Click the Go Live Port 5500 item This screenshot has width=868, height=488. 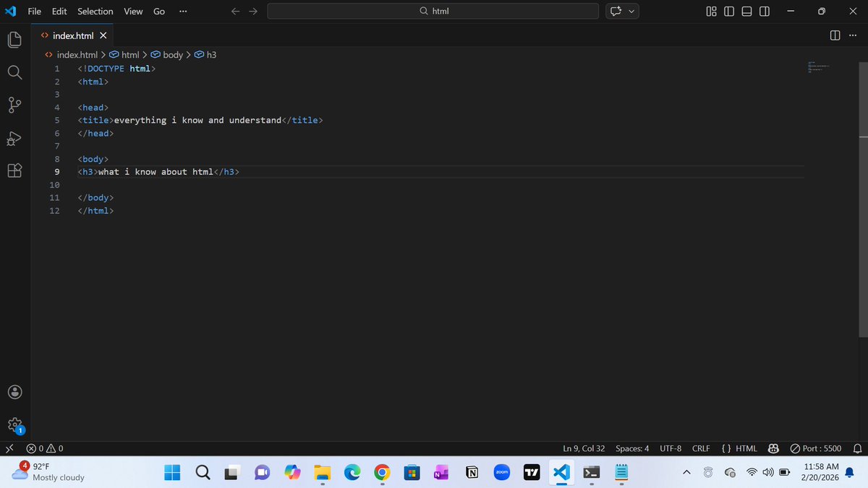click(x=816, y=449)
